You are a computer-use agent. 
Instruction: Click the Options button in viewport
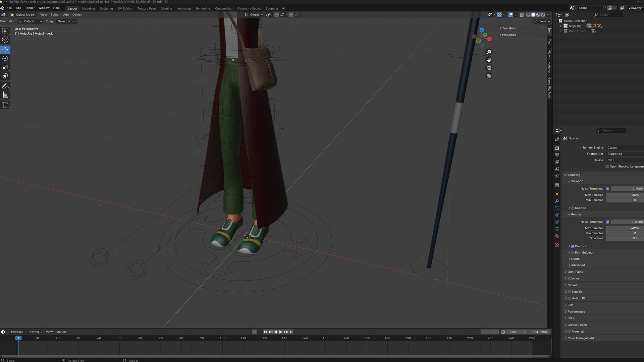click(x=542, y=21)
